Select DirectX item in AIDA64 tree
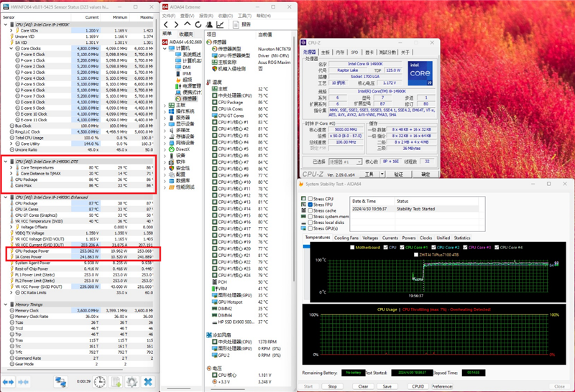Screen dimensions: 575x392 [x=179, y=149]
